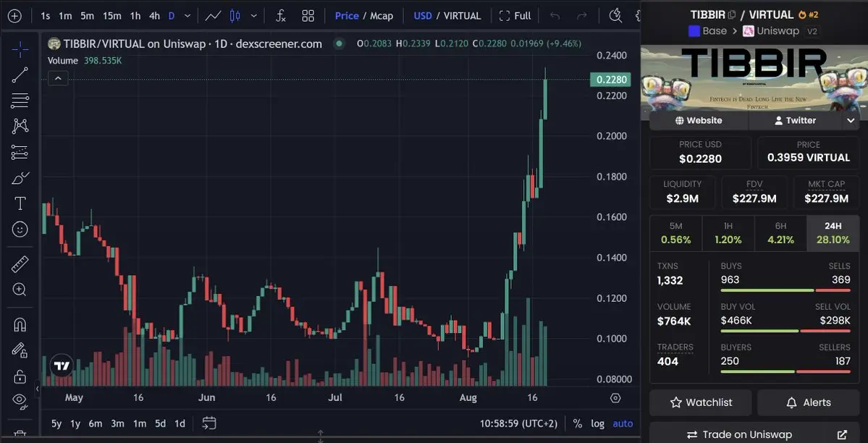Show the 6H price change stats
Viewport: 868px width, 443px height.
[x=780, y=233]
